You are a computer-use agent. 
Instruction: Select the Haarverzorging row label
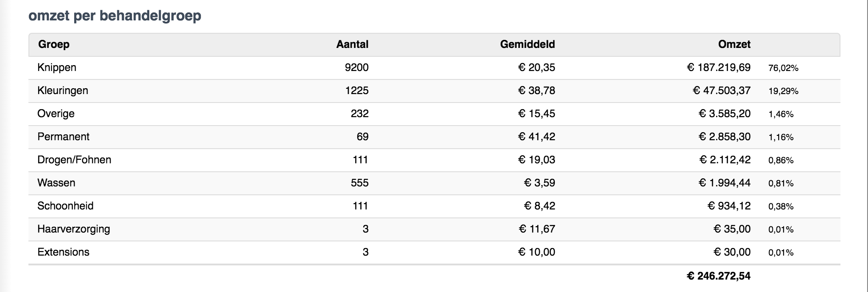point(74,229)
